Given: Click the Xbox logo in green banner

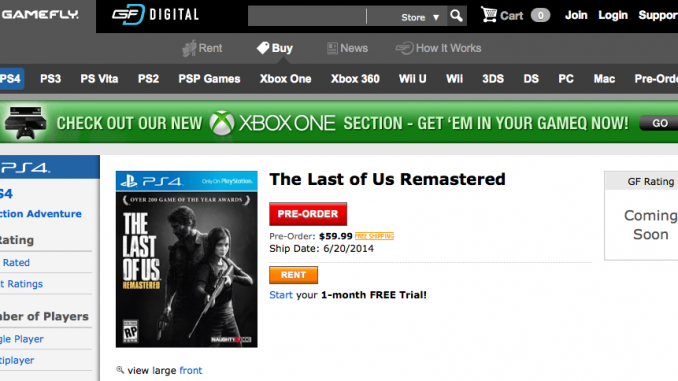Looking at the screenshot, I should click(222, 123).
